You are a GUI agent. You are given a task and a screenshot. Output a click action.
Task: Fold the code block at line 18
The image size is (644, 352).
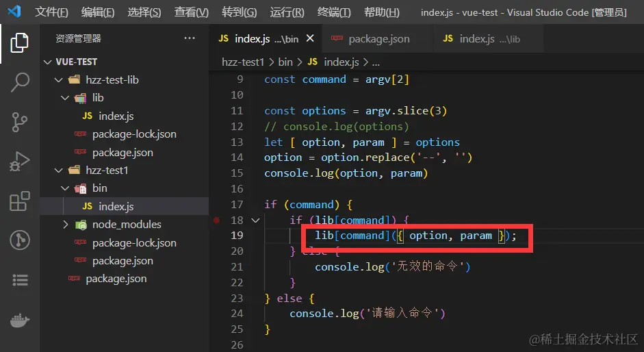point(255,221)
